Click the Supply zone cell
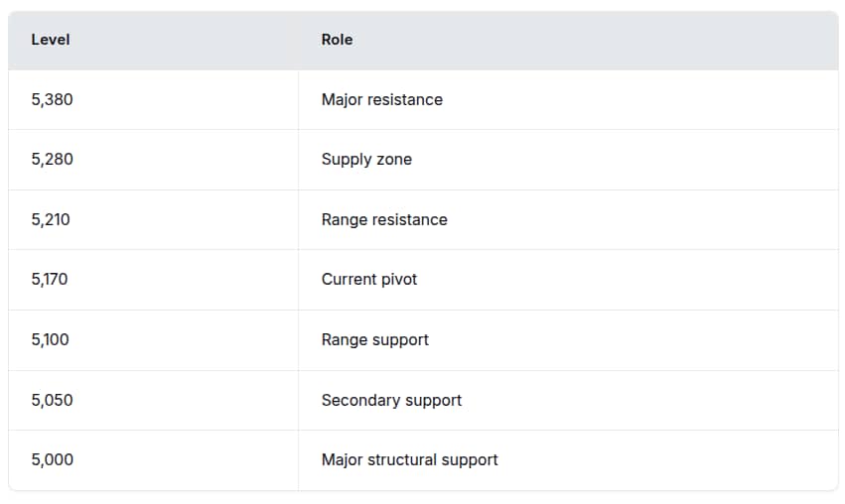 (x=366, y=159)
